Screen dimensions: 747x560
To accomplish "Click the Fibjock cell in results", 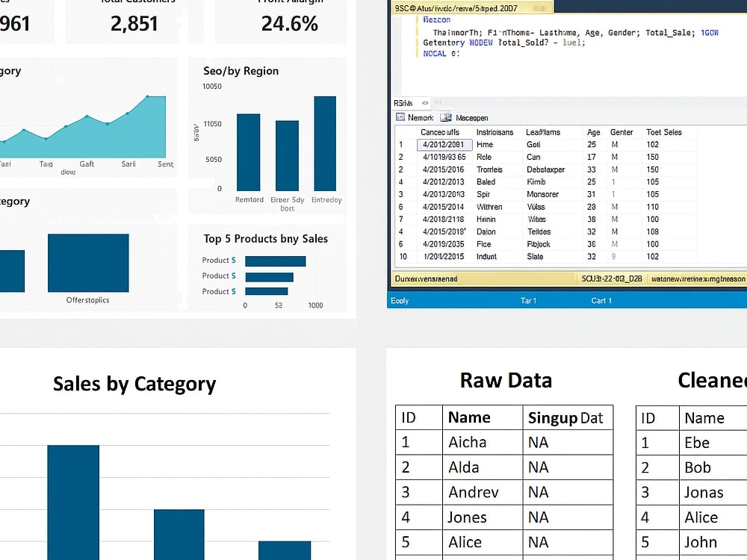I will [539, 244].
